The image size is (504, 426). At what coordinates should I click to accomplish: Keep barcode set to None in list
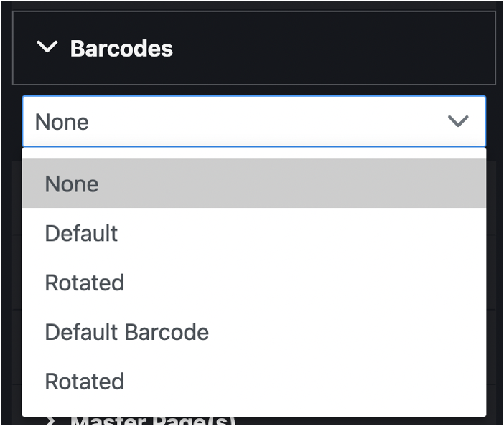[x=72, y=184]
